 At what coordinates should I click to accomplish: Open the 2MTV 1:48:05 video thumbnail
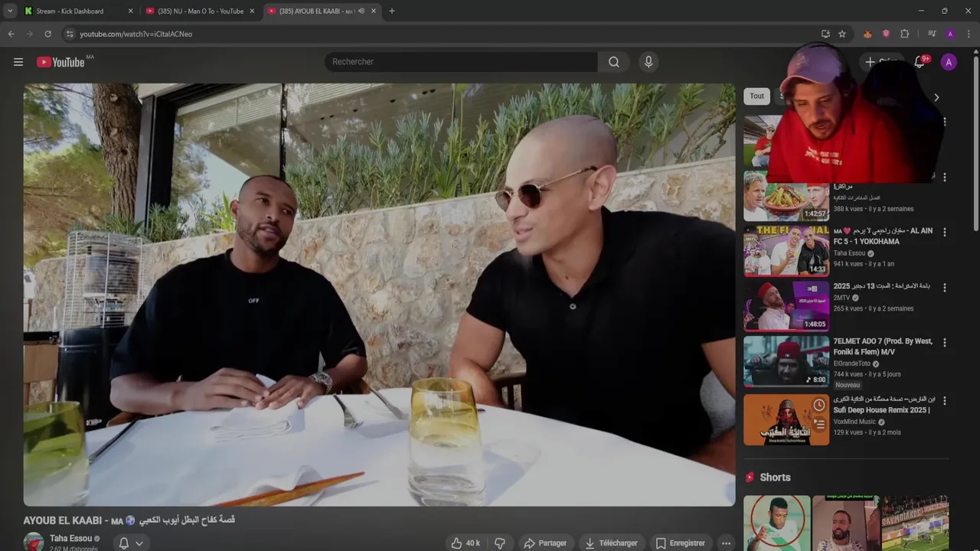pos(786,306)
